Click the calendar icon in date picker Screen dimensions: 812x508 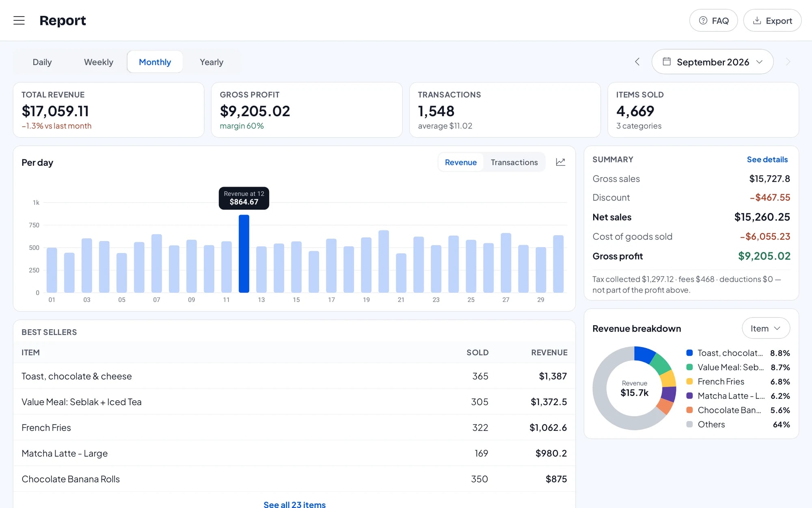tap(666, 61)
